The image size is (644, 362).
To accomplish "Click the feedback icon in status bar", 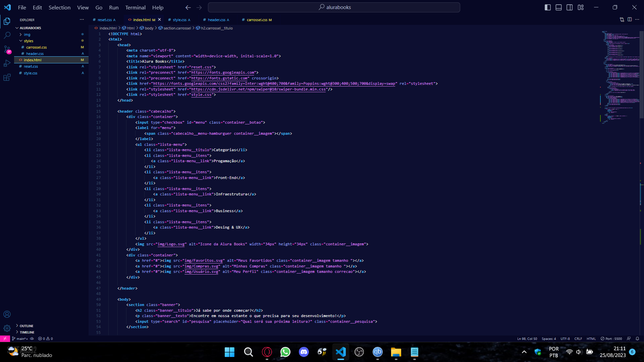I will 629,339.
